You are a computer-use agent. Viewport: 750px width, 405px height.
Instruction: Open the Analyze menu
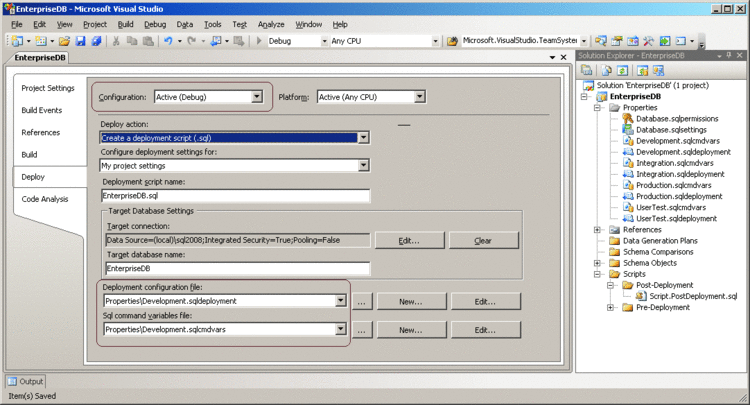[271, 24]
